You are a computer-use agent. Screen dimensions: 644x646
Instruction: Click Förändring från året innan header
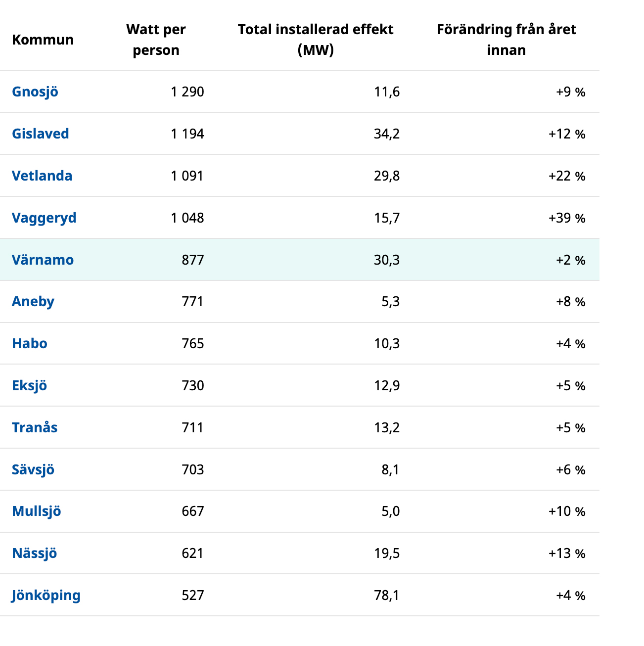pyautogui.click(x=506, y=40)
